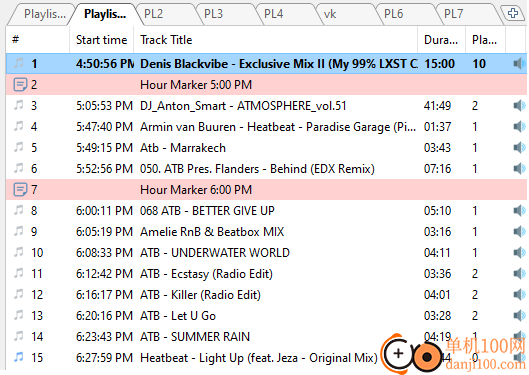Image resolution: width=529 pixels, height=375 pixels.
Task: Click note marker icon for row 2
Action: pos(20,85)
